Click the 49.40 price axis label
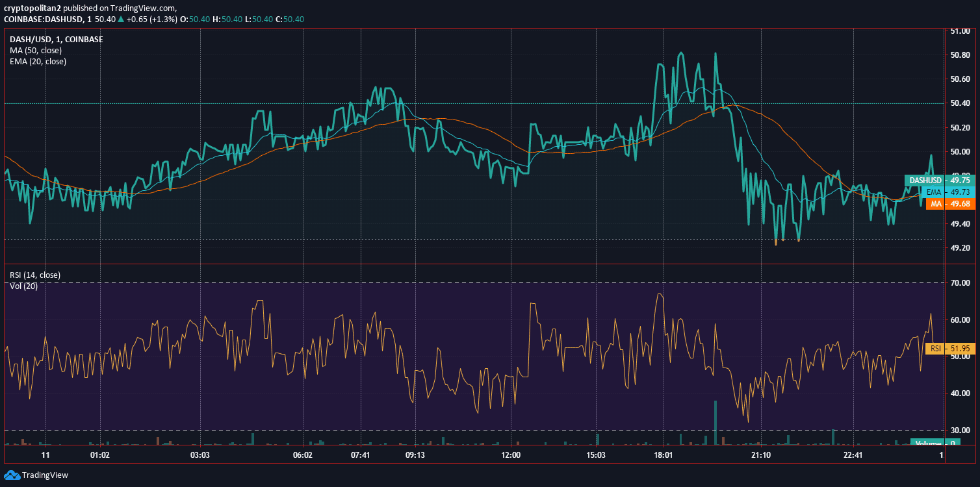 coord(961,224)
